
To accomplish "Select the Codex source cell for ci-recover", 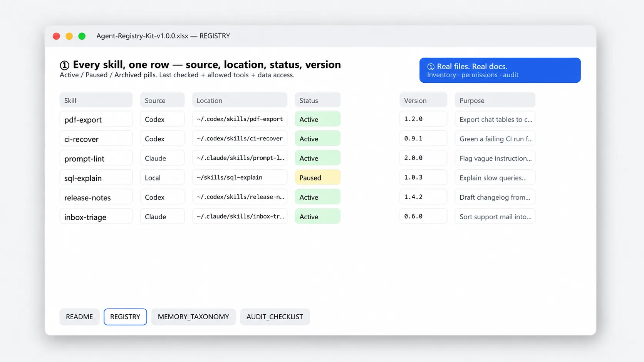I will (162, 138).
